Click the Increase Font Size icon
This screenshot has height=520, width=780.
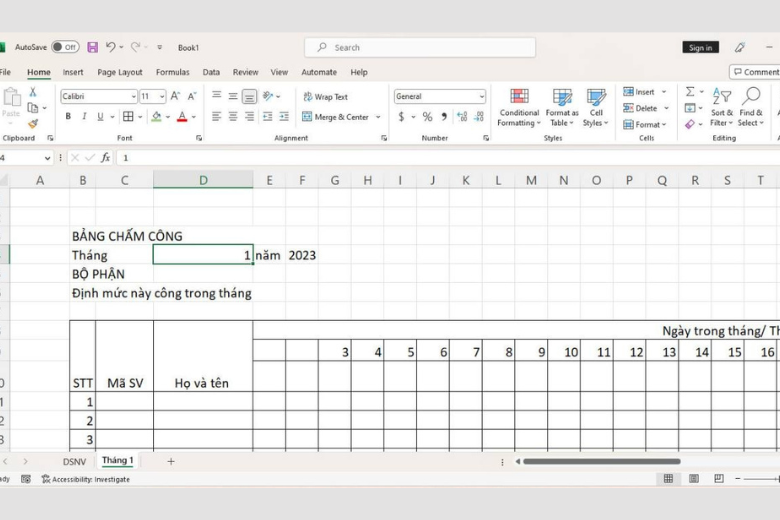(x=175, y=96)
